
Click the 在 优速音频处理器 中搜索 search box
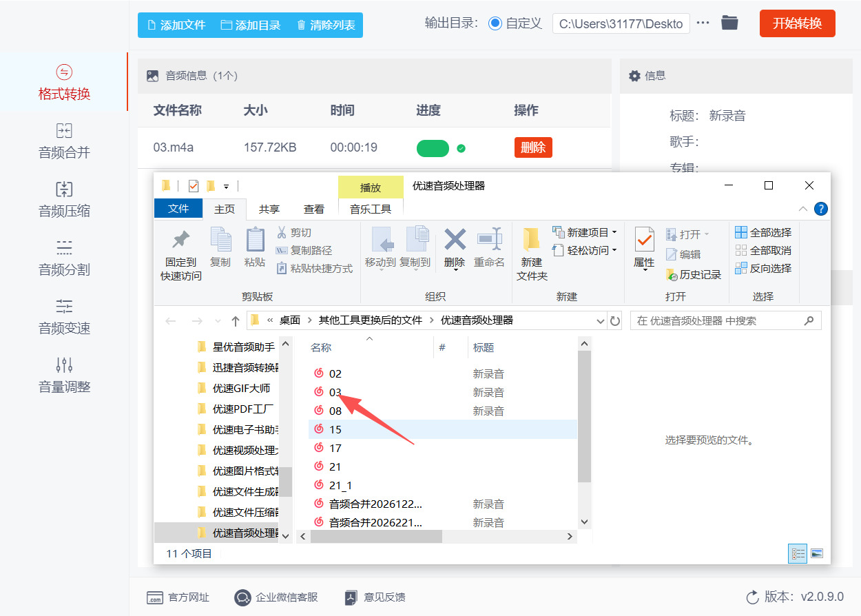point(726,320)
